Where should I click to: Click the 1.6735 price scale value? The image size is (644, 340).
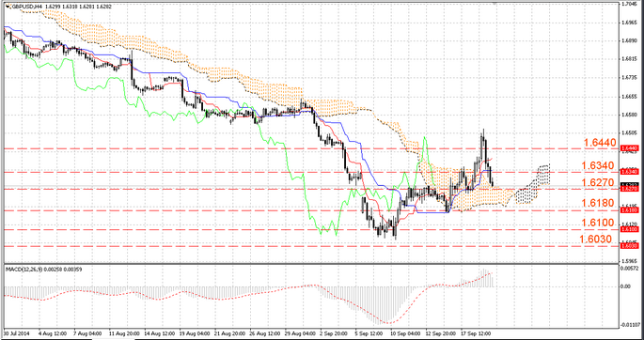coord(629,78)
